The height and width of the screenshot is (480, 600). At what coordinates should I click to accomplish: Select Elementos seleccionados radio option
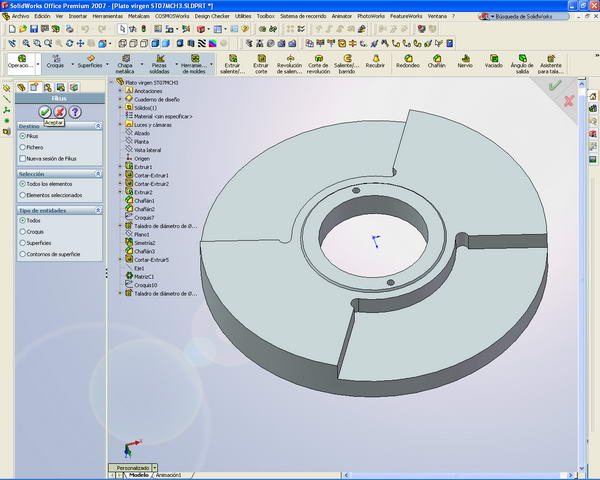(x=23, y=195)
